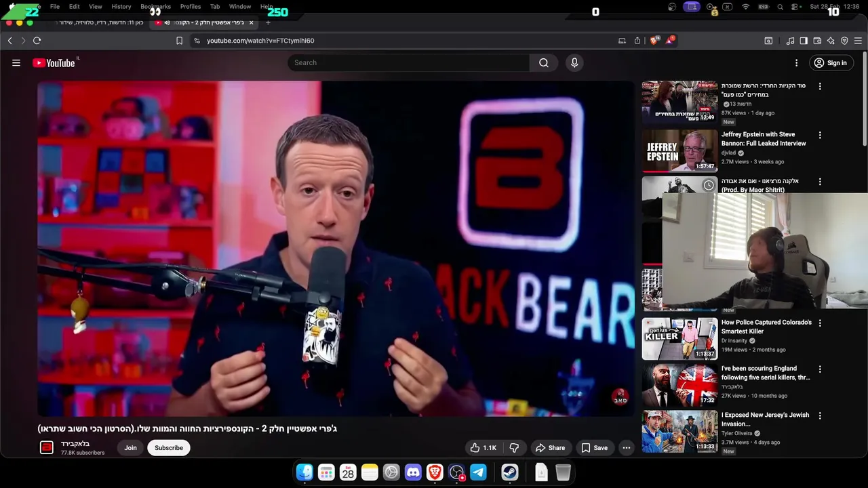This screenshot has width=868, height=488.
Task: Open the View menu
Action: [x=96, y=7]
